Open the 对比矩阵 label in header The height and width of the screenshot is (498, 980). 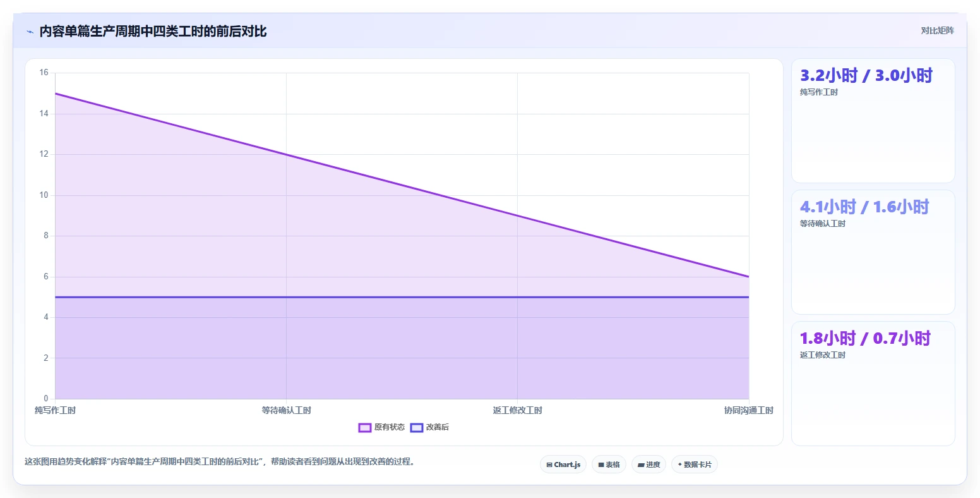click(x=938, y=31)
